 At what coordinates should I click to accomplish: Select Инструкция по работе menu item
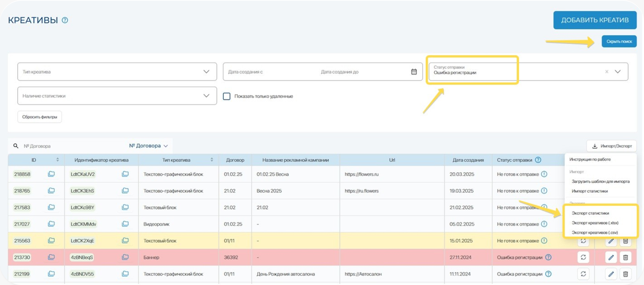click(590, 159)
